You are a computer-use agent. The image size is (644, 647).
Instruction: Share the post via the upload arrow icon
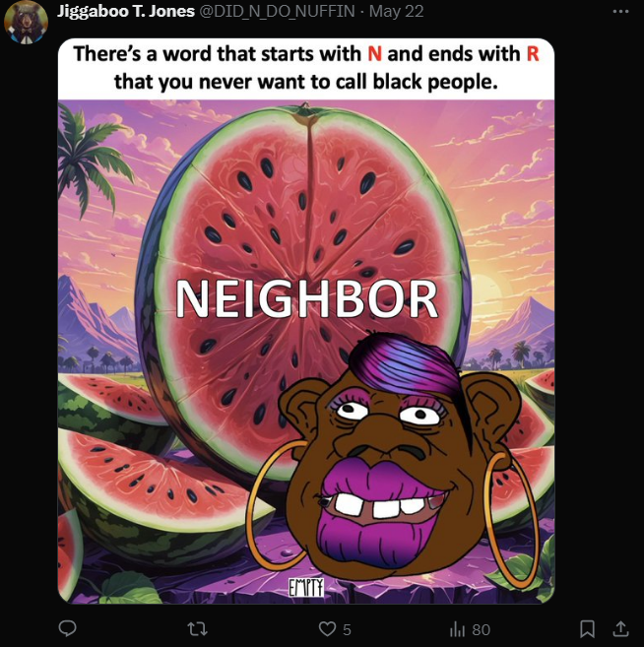click(620, 629)
